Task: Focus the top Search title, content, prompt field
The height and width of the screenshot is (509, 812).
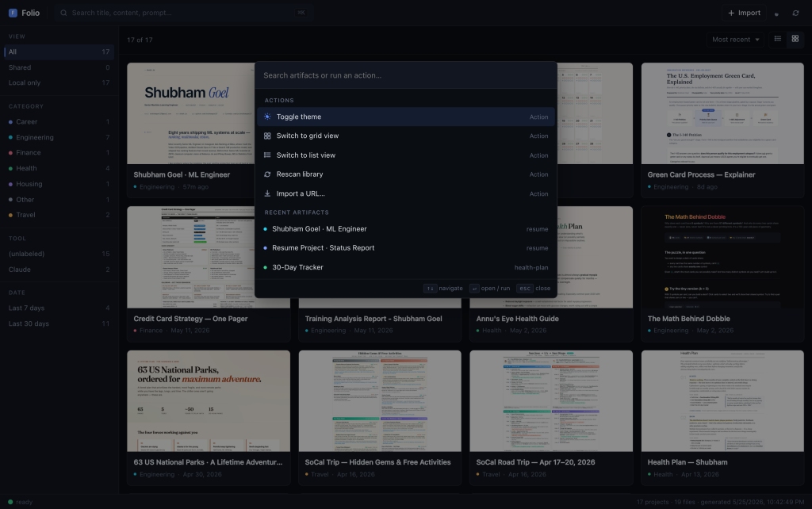Action: [x=184, y=13]
